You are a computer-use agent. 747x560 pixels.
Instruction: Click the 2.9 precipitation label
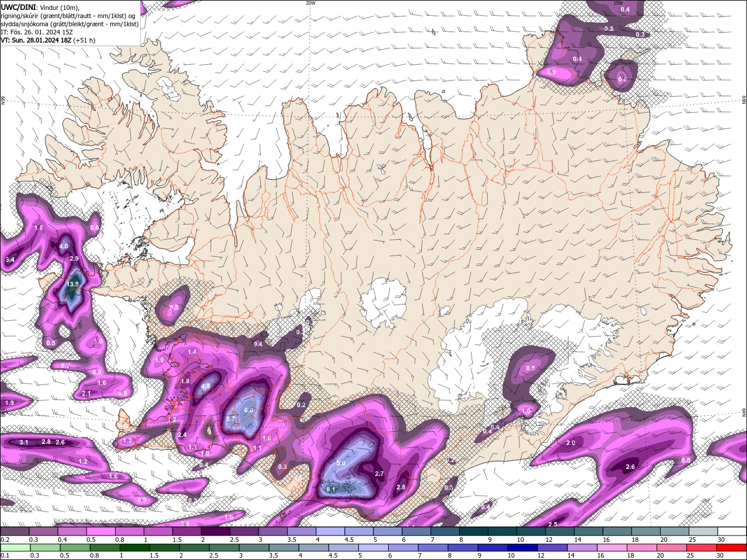74,258
